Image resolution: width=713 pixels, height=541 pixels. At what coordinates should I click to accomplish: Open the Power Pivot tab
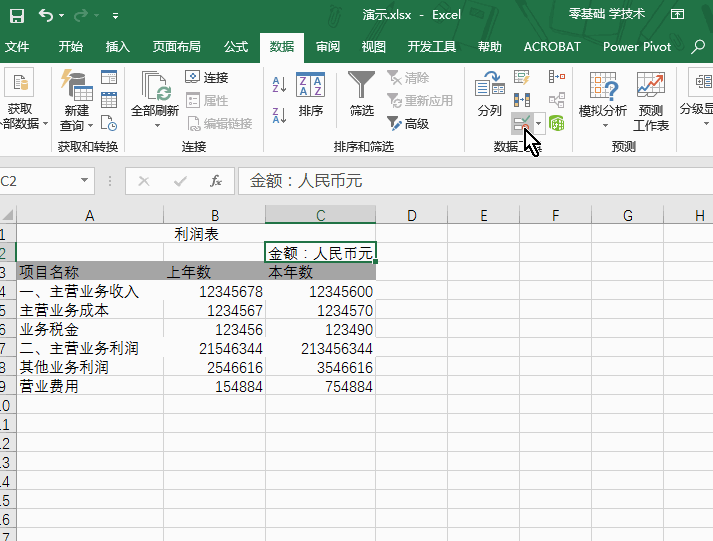pyautogui.click(x=637, y=46)
